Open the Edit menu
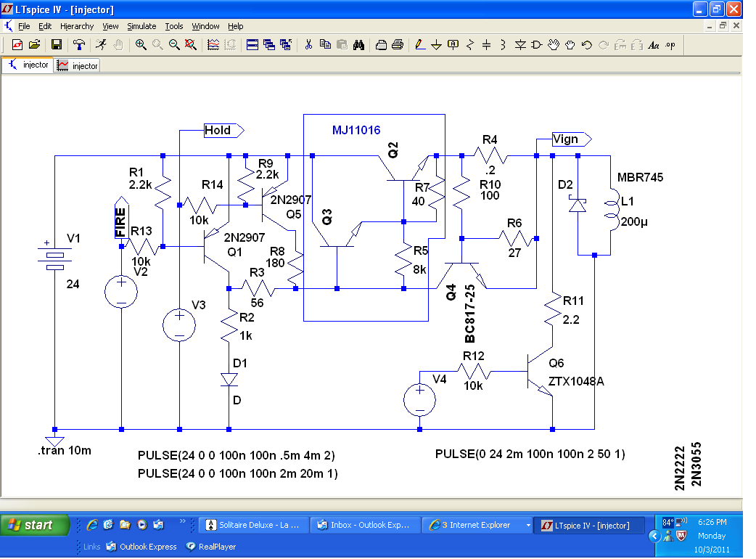This screenshot has width=756, height=559. click(45, 26)
